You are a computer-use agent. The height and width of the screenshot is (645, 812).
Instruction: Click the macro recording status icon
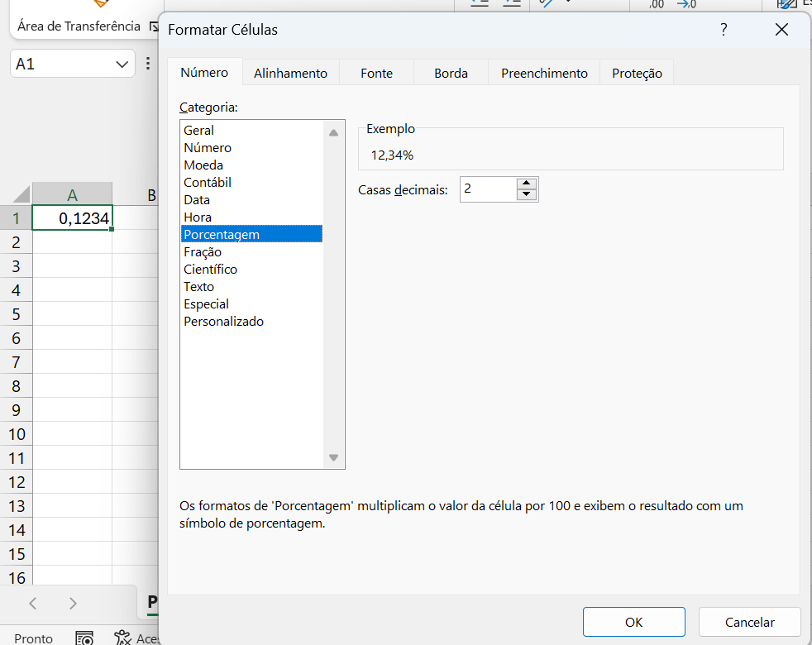pos(84,638)
